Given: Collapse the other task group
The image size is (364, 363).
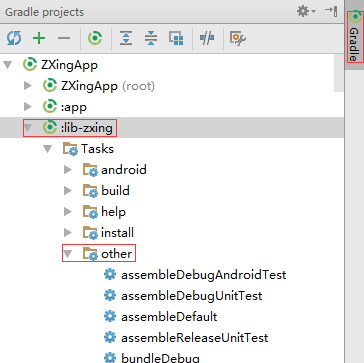Looking at the screenshot, I should point(68,254).
